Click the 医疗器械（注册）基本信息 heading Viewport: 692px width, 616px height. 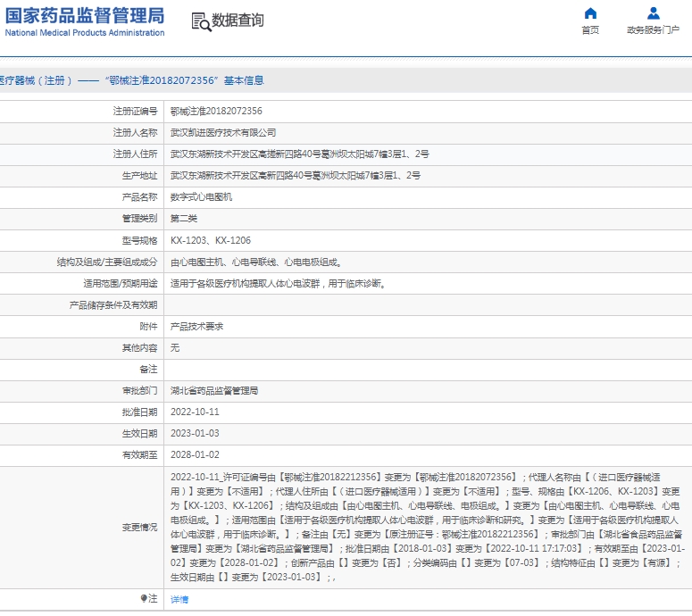[x=131, y=80]
